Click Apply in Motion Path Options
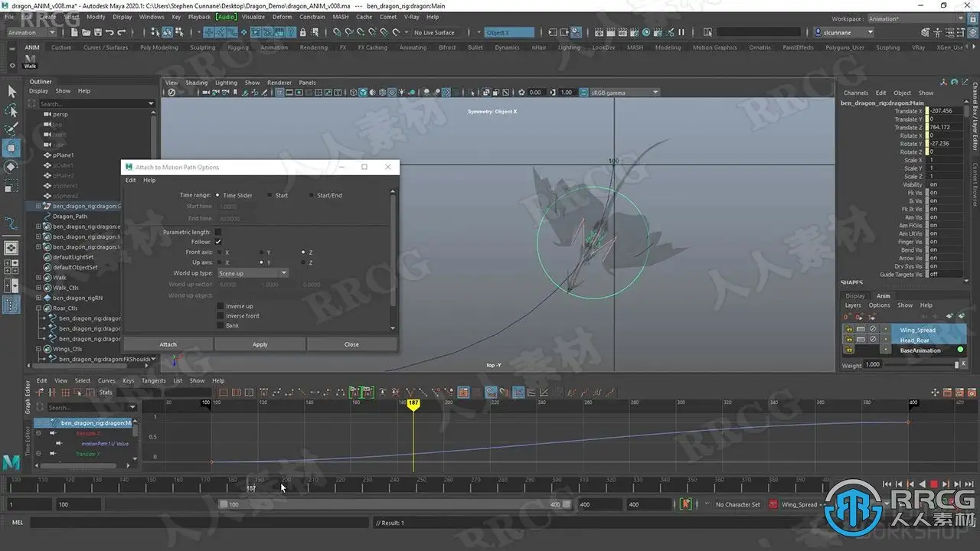The height and width of the screenshot is (551, 980). pos(260,344)
